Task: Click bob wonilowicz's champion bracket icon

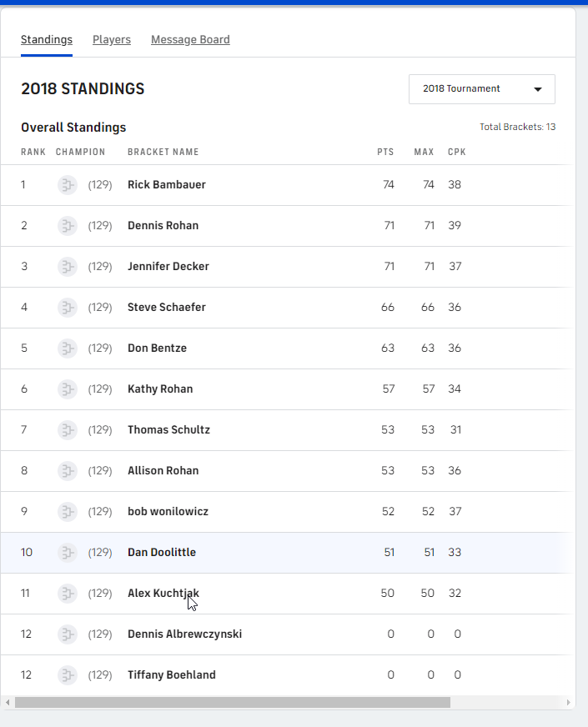Action: pos(67,512)
